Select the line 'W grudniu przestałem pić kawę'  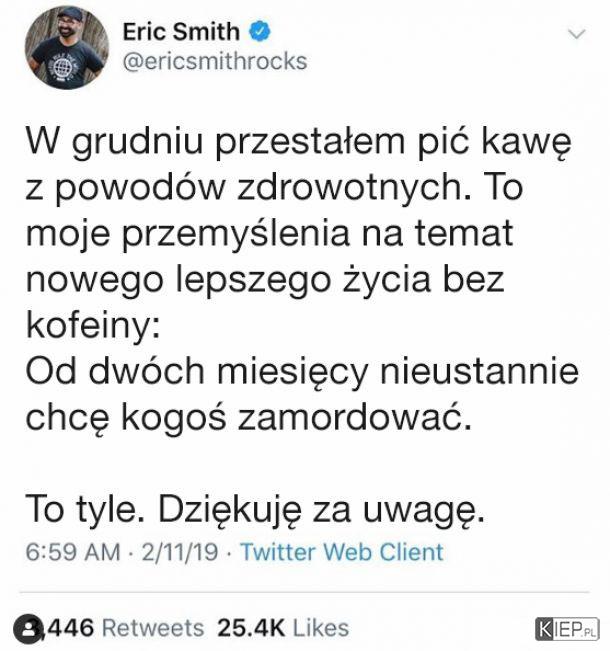[299, 142]
